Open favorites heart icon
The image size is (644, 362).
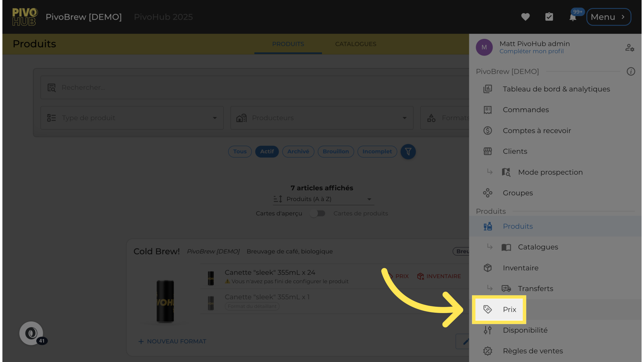click(525, 17)
